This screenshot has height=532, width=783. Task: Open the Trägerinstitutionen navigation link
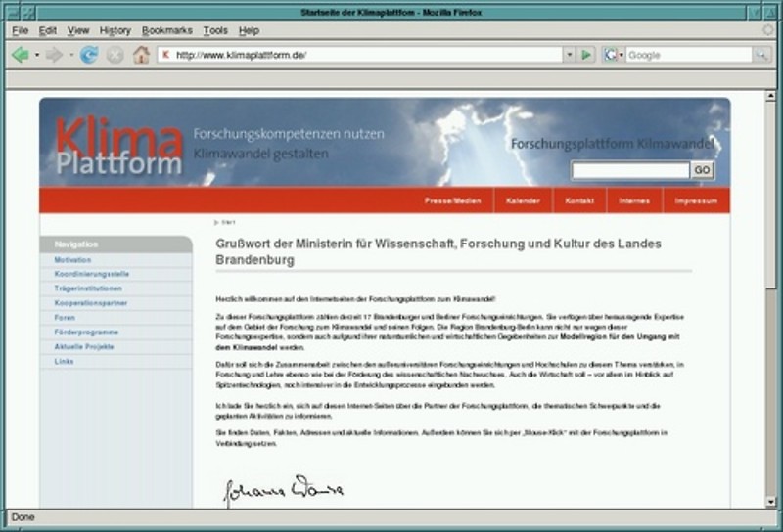click(x=88, y=288)
